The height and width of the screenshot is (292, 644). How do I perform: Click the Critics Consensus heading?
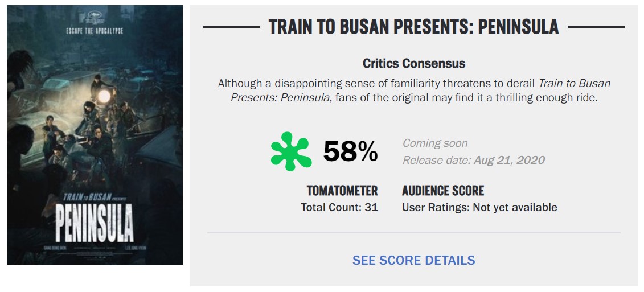click(413, 64)
